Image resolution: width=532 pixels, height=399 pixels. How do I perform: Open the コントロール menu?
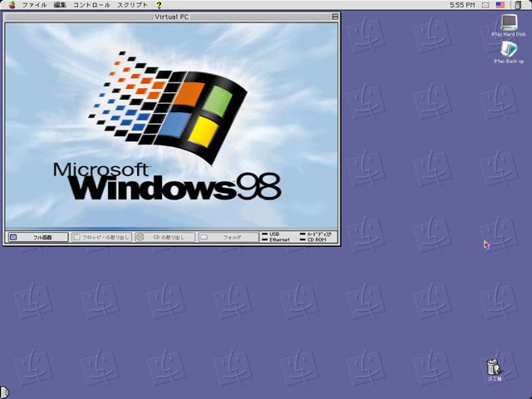pos(91,5)
